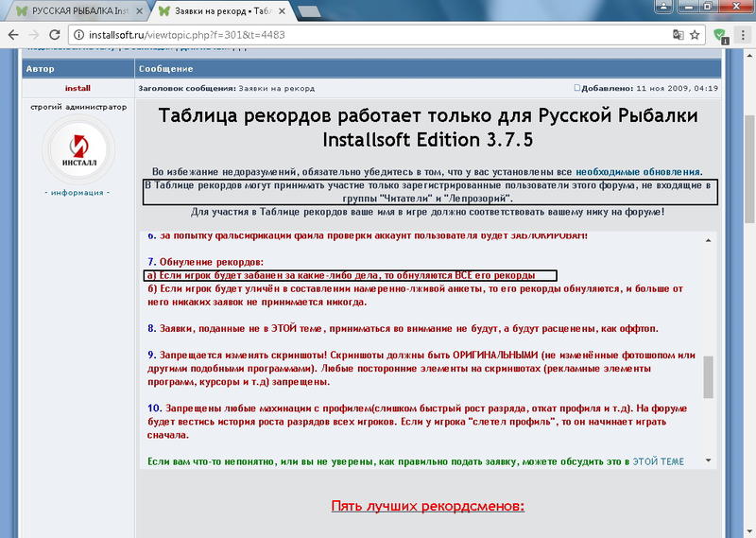The width and height of the screenshot is (756, 538).
Task: Click the small post icon beside Добавлено
Action: pyautogui.click(x=577, y=88)
